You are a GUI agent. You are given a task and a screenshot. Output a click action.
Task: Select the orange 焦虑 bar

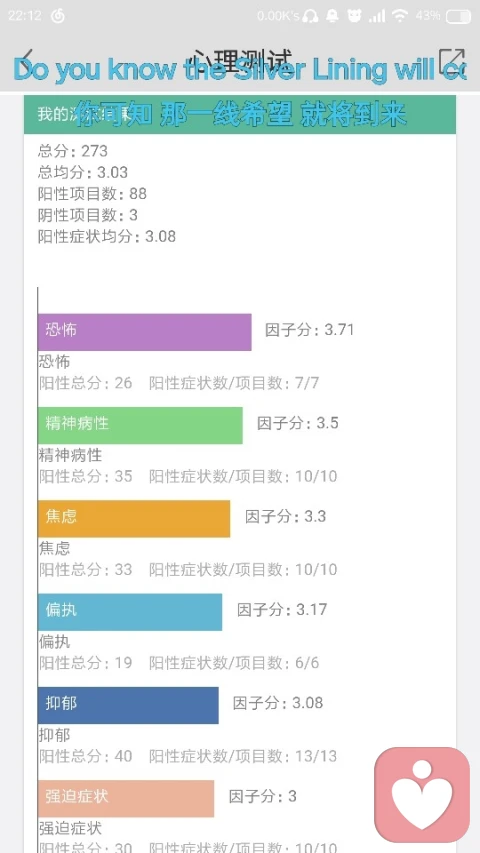[x=134, y=518]
